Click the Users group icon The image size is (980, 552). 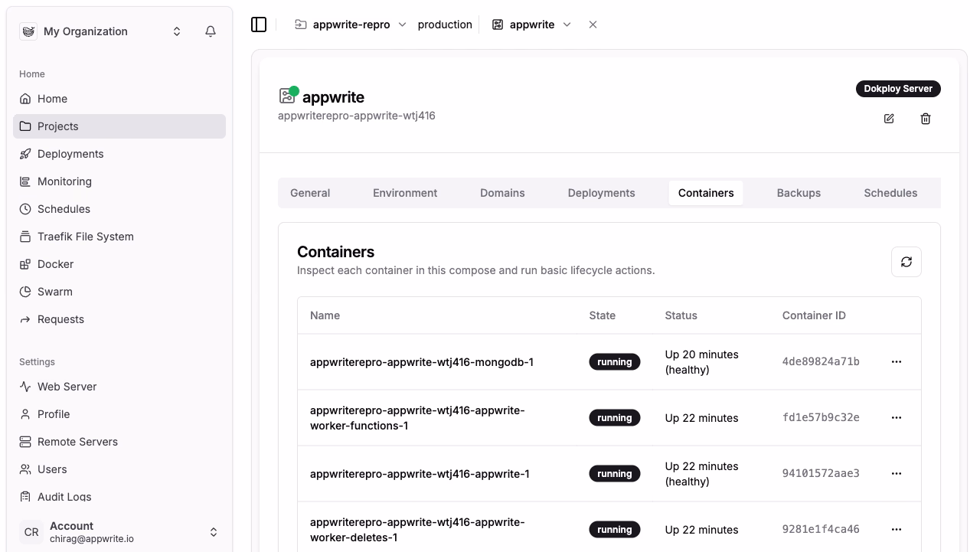(x=25, y=469)
